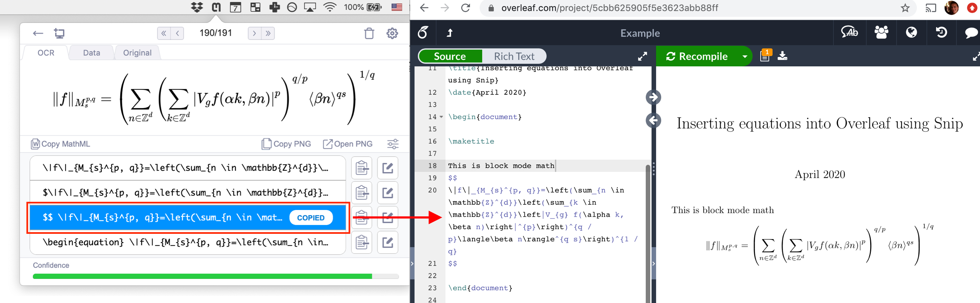
Task: Open Dropbox menu bar icon
Action: 197,7
